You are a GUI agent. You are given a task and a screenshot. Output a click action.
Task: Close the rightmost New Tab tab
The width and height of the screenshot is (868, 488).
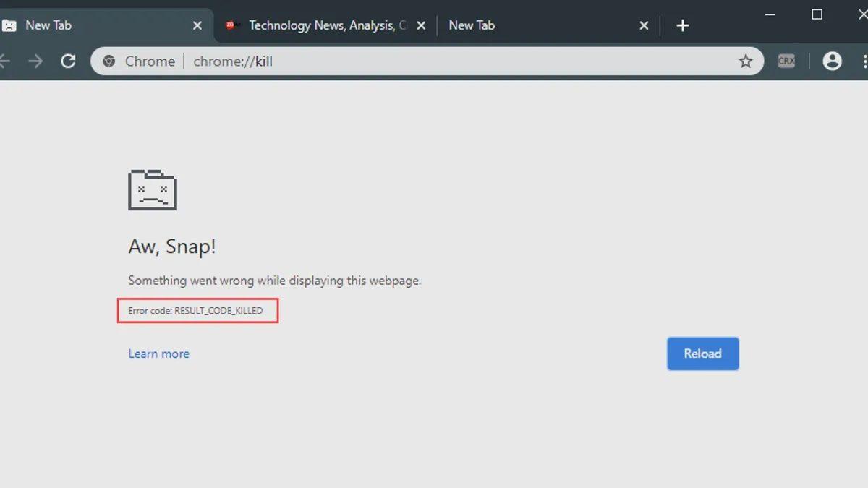point(644,26)
